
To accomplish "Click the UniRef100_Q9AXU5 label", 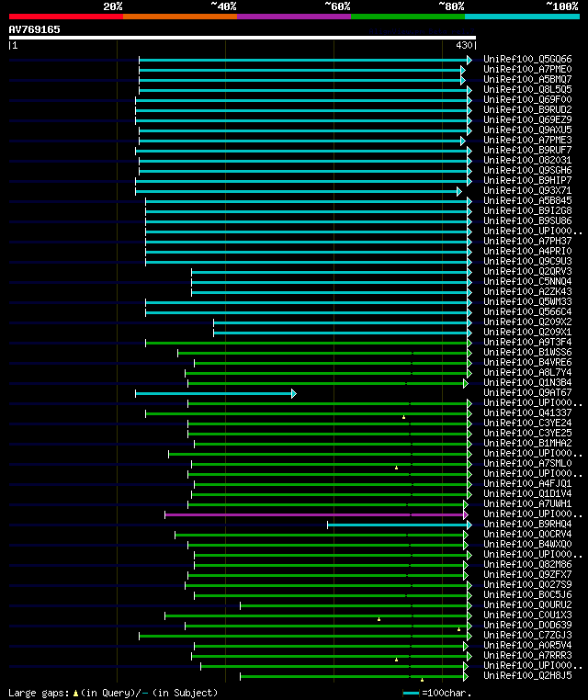I will (x=527, y=130).
